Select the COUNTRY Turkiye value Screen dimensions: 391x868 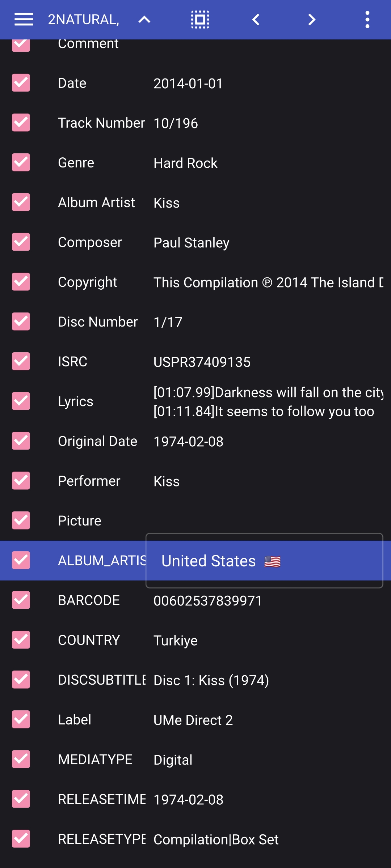click(x=176, y=641)
